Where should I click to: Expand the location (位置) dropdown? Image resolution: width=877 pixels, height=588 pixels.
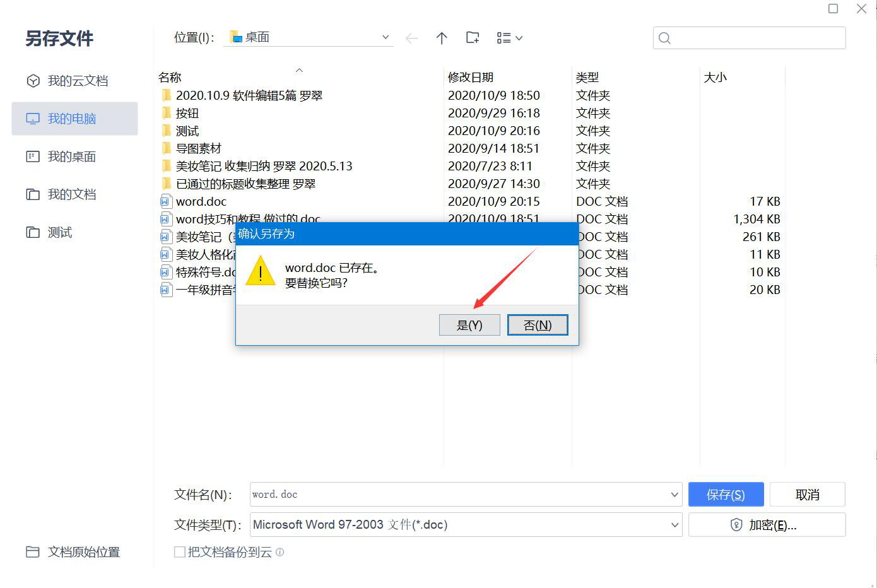pos(385,37)
